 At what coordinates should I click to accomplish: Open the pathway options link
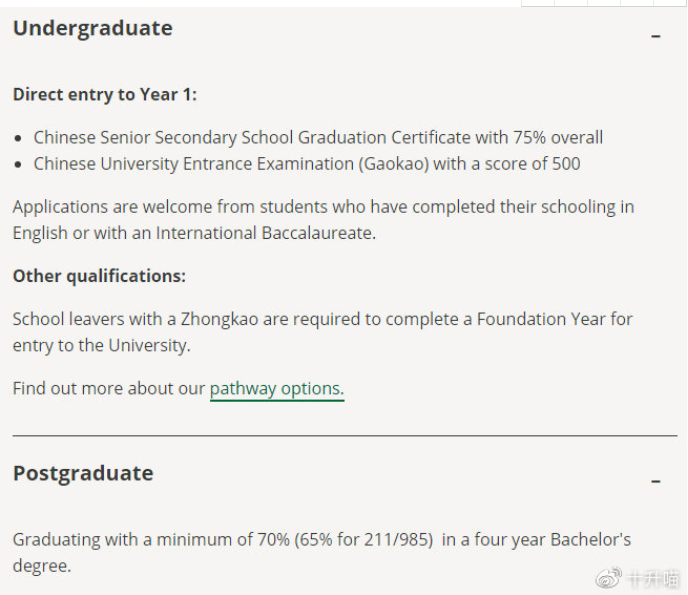pos(277,389)
